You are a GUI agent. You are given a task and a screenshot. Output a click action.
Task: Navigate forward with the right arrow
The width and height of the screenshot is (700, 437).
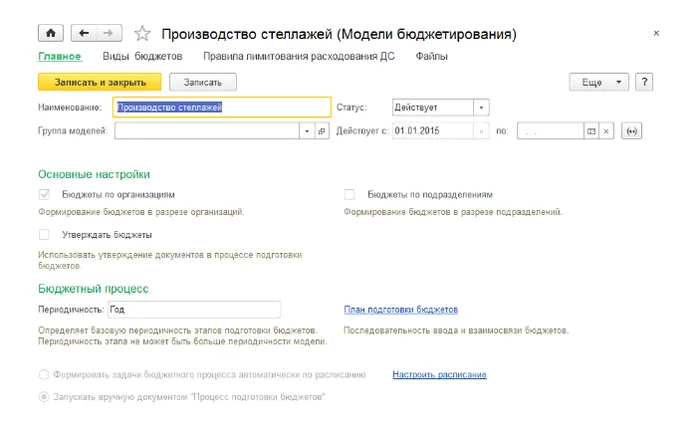click(108, 33)
